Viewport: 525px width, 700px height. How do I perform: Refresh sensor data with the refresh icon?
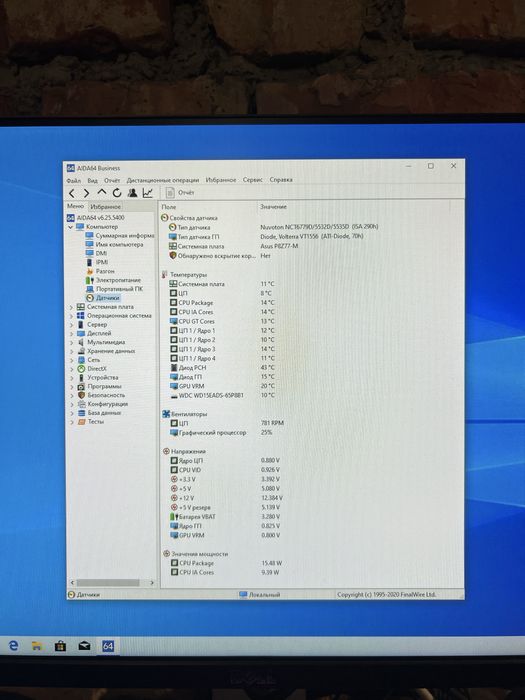click(x=117, y=193)
